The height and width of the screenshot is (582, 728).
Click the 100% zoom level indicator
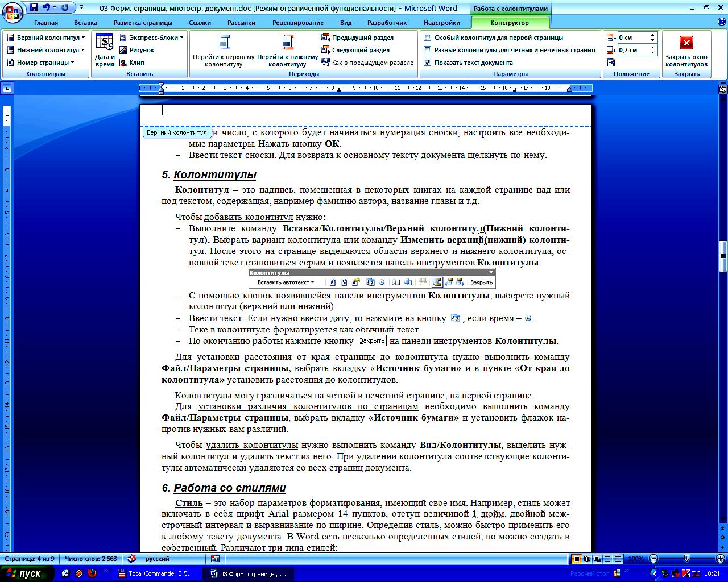(x=636, y=559)
